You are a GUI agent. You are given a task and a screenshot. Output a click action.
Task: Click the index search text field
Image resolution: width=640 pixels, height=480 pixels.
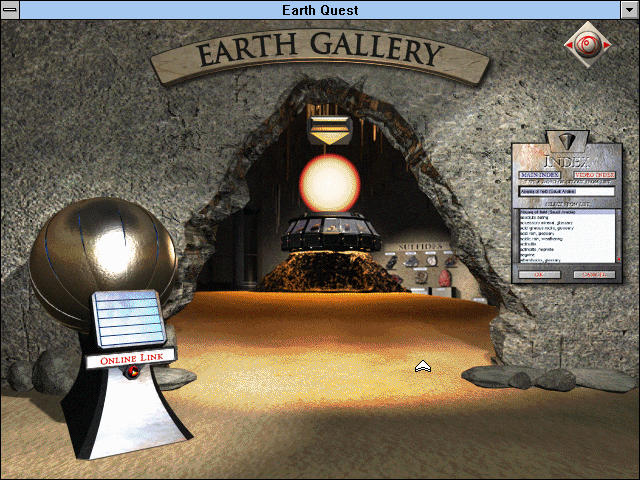click(x=567, y=191)
